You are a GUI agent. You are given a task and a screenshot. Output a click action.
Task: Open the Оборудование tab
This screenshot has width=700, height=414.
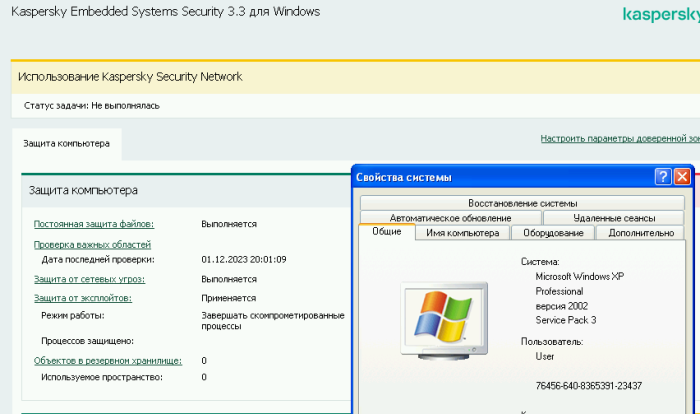(x=553, y=233)
